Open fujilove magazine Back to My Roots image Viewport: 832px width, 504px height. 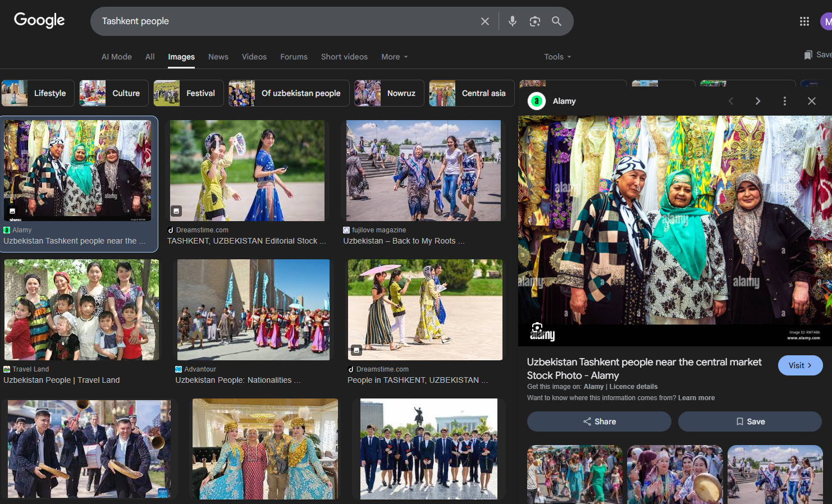[423, 171]
